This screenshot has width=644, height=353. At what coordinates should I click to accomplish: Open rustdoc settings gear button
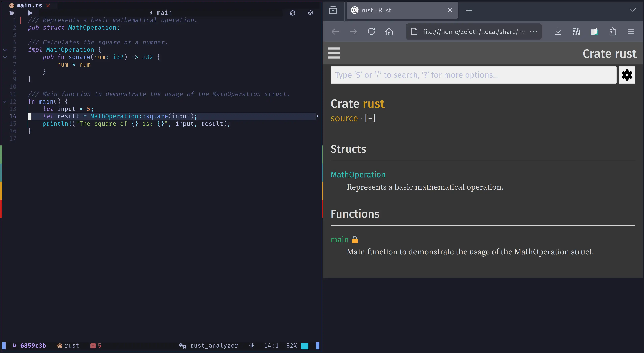pyautogui.click(x=627, y=75)
